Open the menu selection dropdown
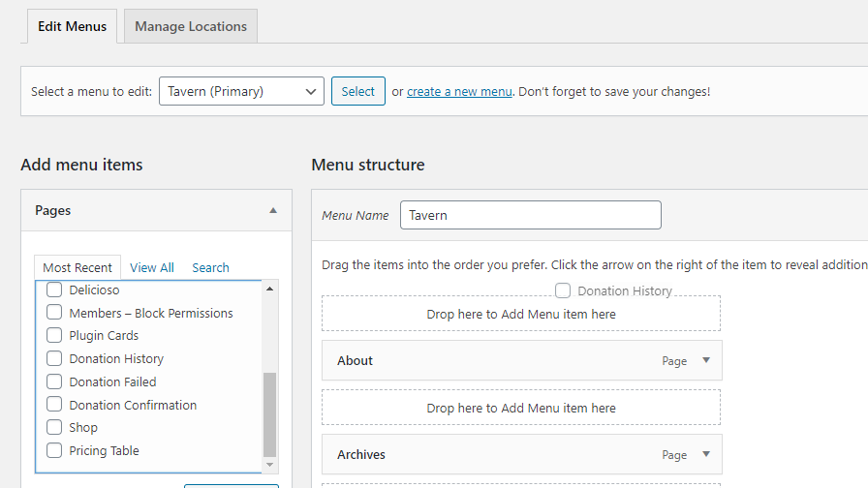Image resolution: width=868 pixels, height=488 pixels. coord(241,92)
